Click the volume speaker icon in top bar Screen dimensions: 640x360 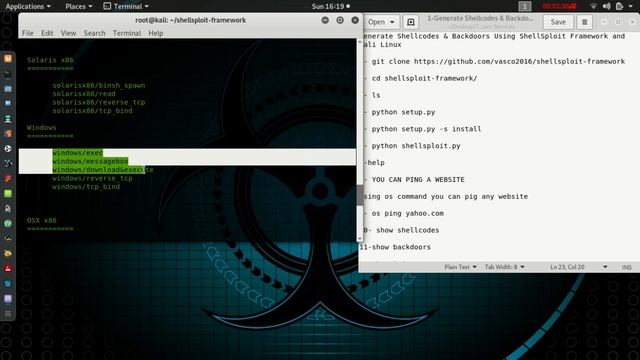tap(607, 6)
